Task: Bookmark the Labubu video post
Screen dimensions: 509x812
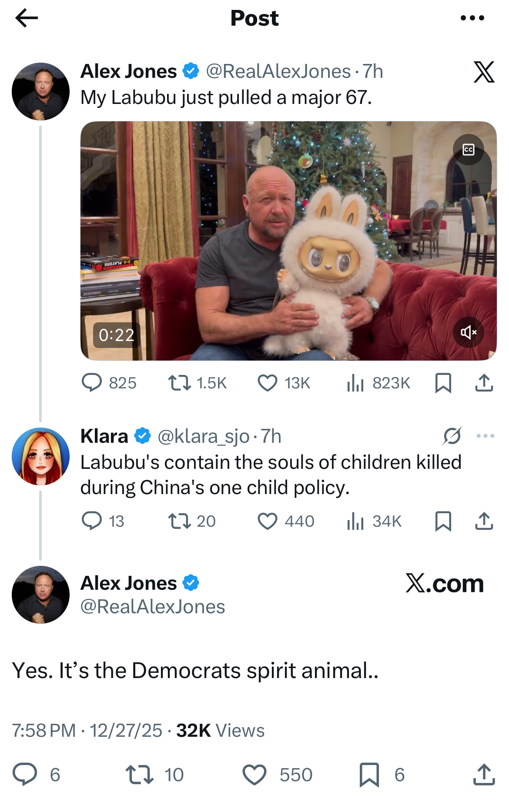Action: point(443,383)
